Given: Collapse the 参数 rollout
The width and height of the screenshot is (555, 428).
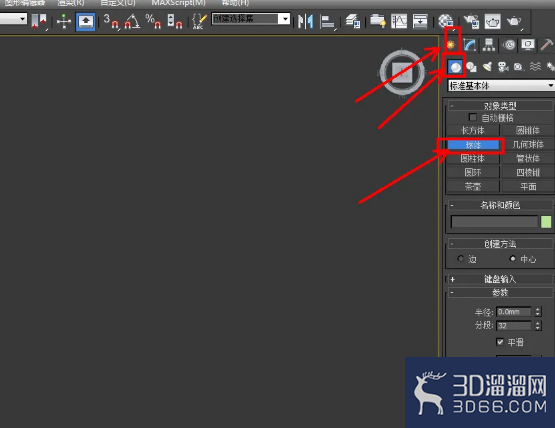Looking at the screenshot, I should click(x=500, y=292).
